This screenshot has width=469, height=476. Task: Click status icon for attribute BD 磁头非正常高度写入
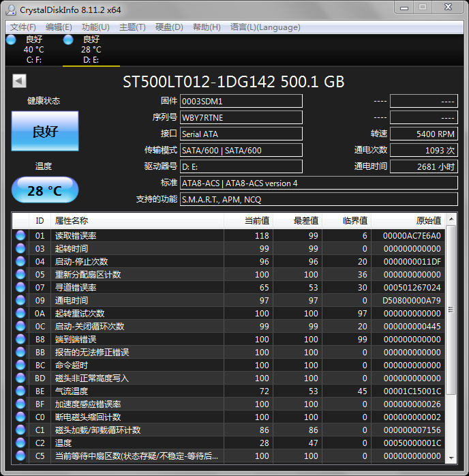click(20, 378)
